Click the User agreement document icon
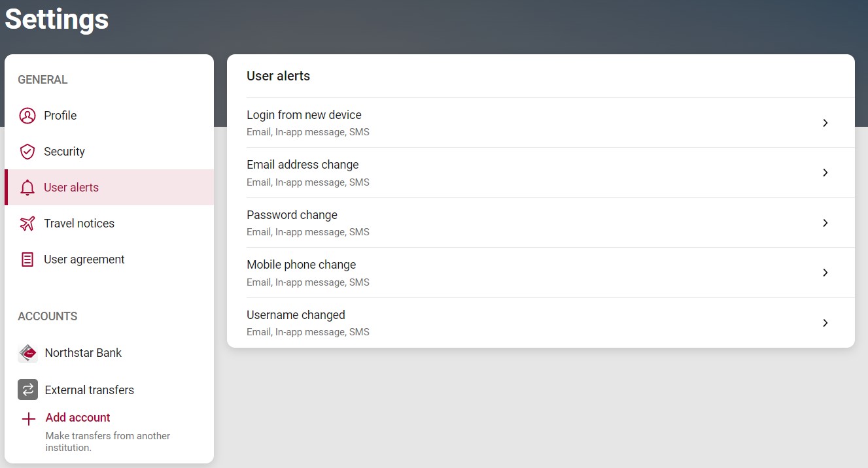This screenshot has height=468, width=868. (x=27, y=259)
